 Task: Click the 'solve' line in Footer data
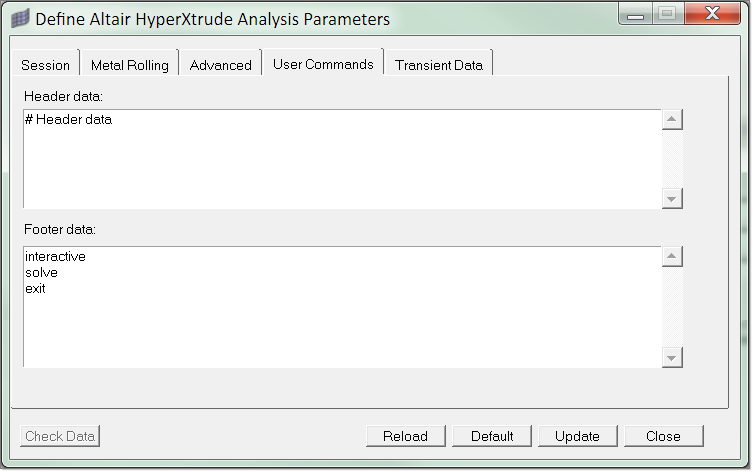click(42, 273)
